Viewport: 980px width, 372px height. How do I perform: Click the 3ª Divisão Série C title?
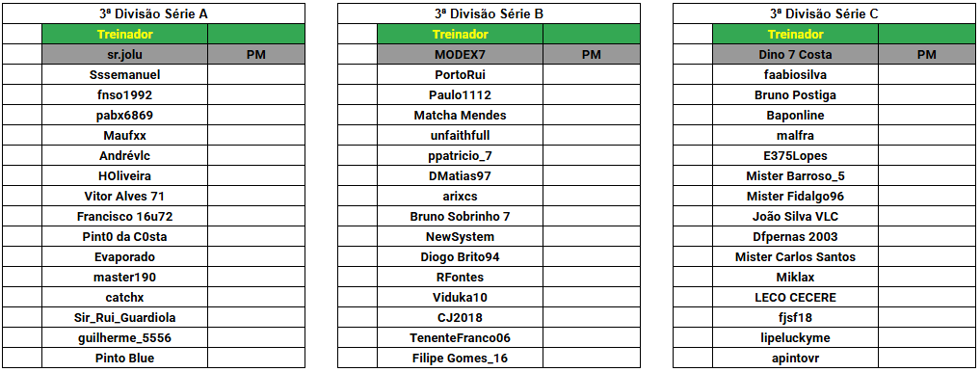(x=824, y=13)
